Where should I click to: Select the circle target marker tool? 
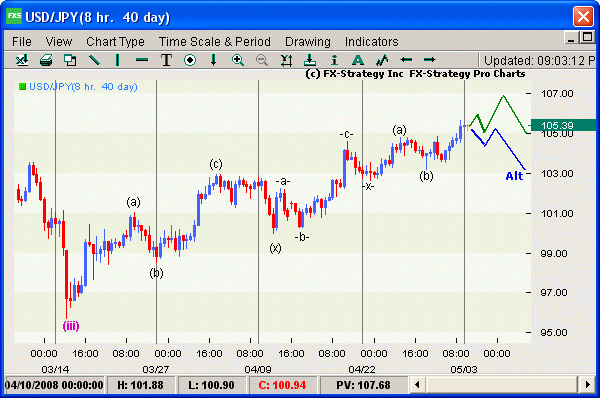point(190,60)
